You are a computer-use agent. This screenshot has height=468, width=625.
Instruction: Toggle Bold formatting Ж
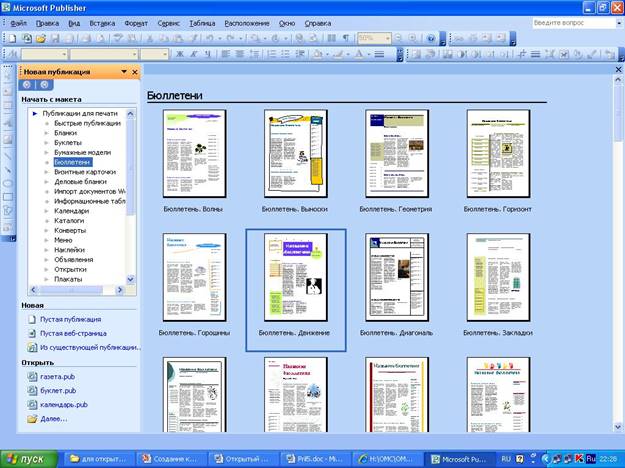pos(180,54)
